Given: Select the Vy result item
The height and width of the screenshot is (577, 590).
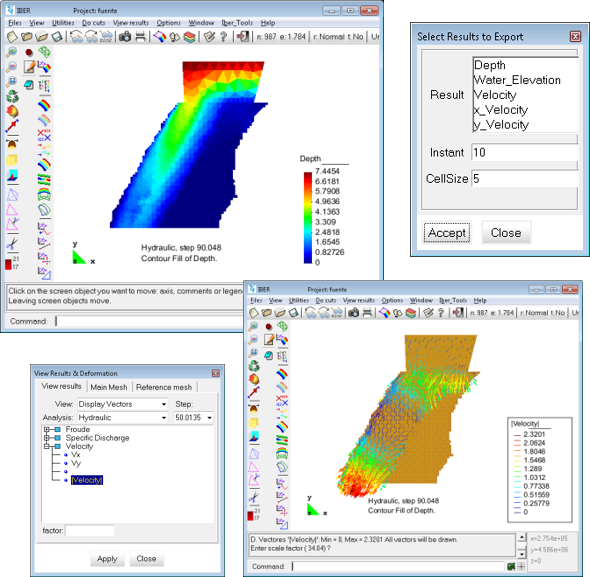Looking at the screenshot, I should [x=76, y=463].
